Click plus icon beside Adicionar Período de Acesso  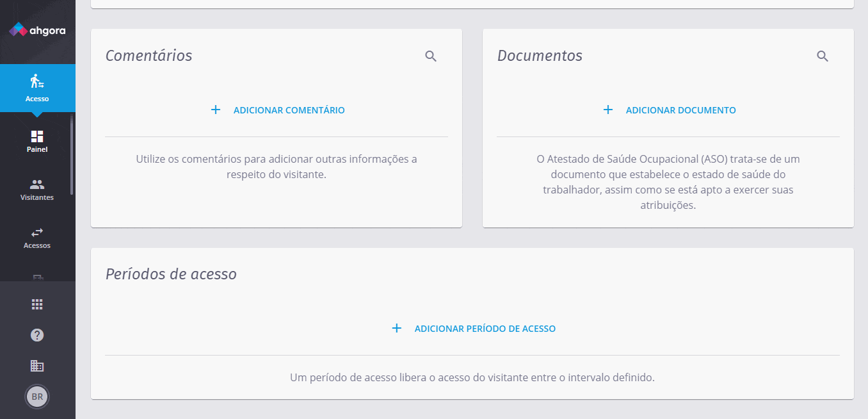(x=397, y=328)
